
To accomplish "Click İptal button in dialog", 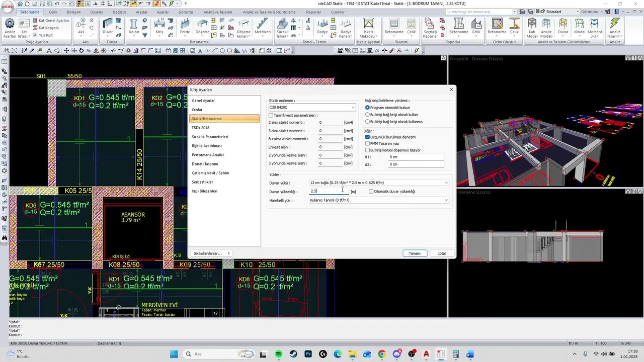I will point(442,253).
